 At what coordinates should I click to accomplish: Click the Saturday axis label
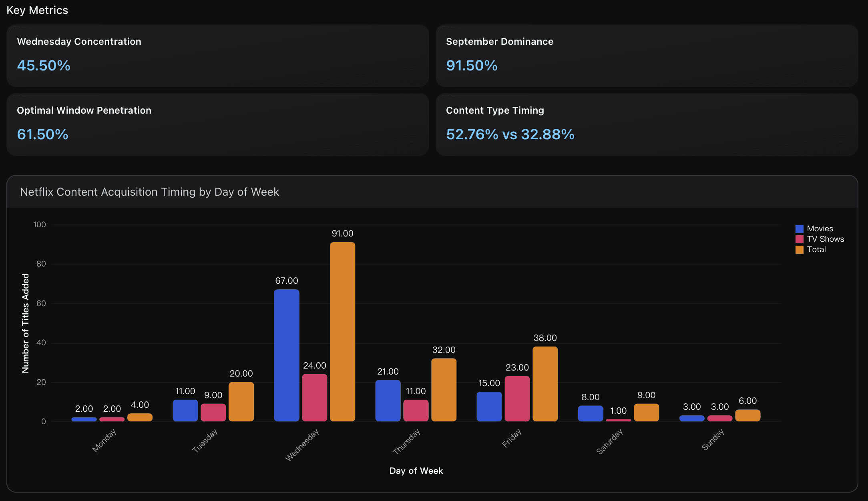(610, 439)
